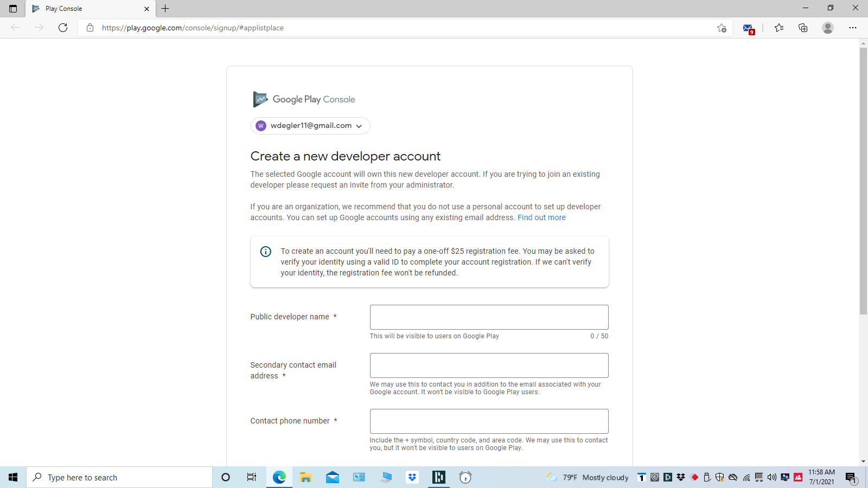Screen dimensions: 868x488
Task: Select the Play Console tab
Action: click(91, 9)
